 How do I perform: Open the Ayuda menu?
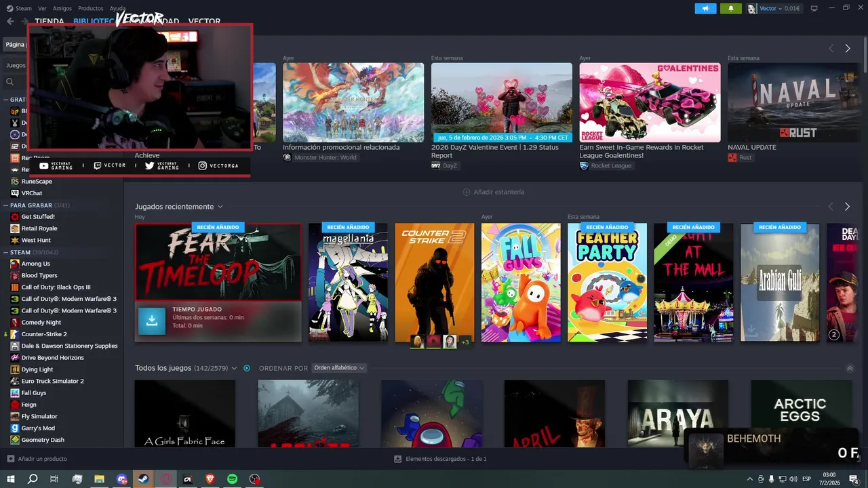click(117, 9)
